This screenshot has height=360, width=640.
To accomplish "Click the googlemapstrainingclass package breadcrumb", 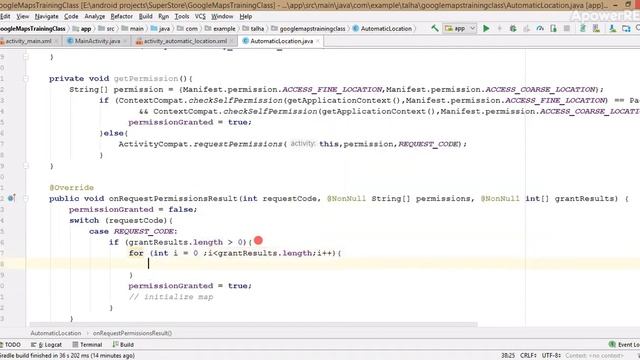I will click(x=308, y=29).
